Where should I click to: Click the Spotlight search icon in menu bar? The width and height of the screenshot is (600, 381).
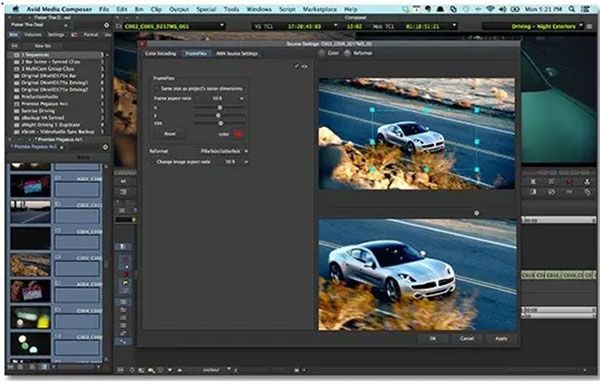pyautogui.click(x=572, y=9)
